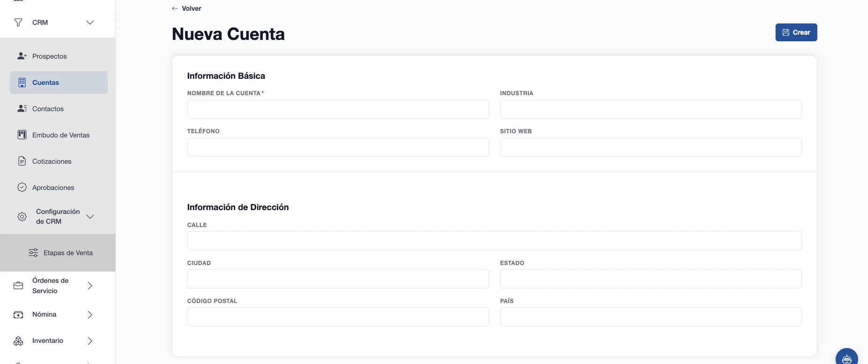
Task: Click into the Industria field
Action: click(x=651, y=109)
